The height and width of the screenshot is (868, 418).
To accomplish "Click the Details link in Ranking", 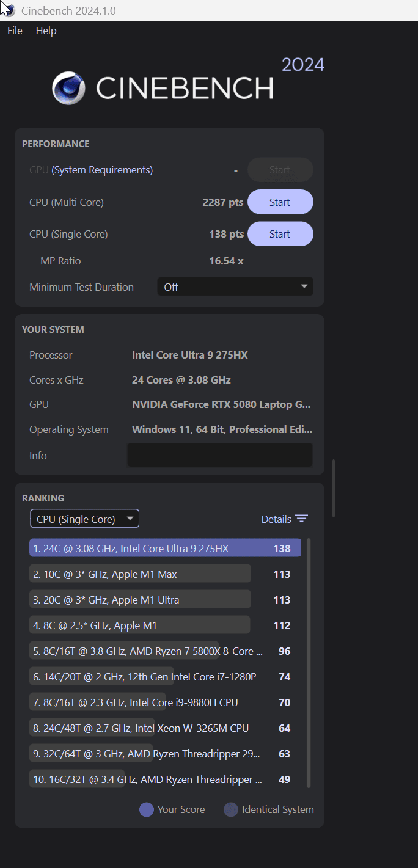I will [x=276, y=519].
